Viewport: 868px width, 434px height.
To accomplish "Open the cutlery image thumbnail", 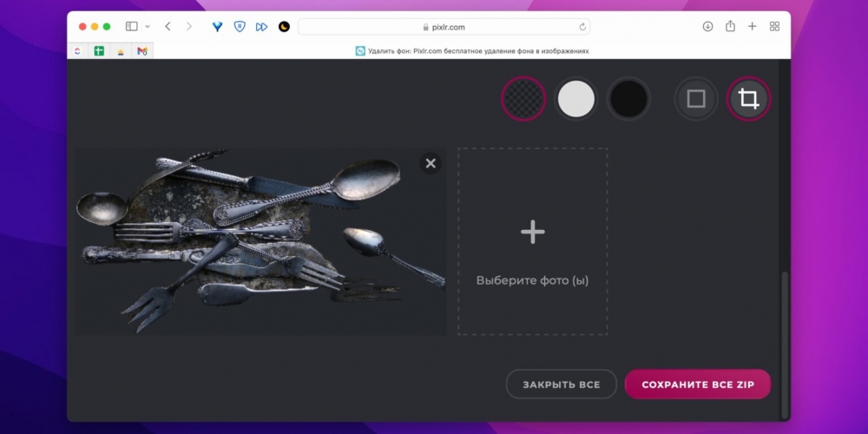I will click(x=260, y=241).
